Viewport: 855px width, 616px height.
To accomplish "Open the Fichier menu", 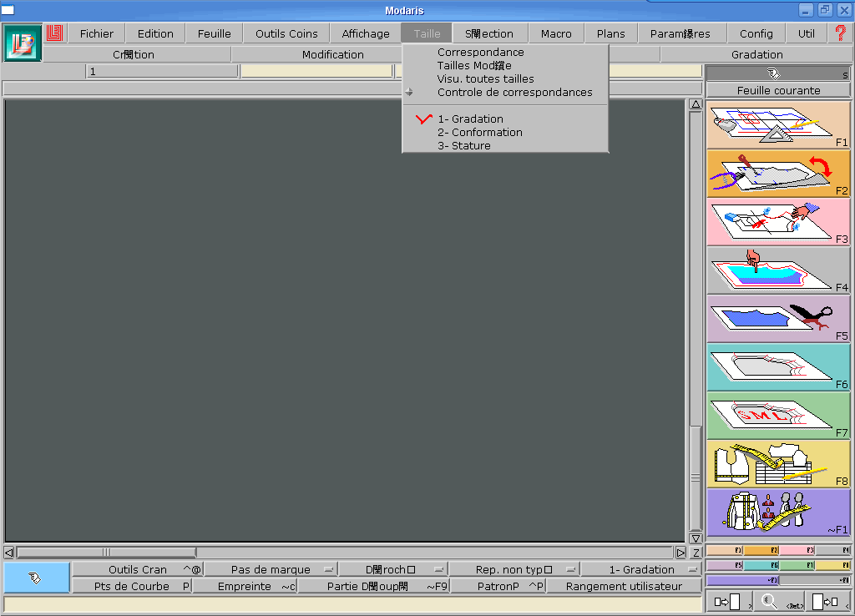I will tap(97, 33).
